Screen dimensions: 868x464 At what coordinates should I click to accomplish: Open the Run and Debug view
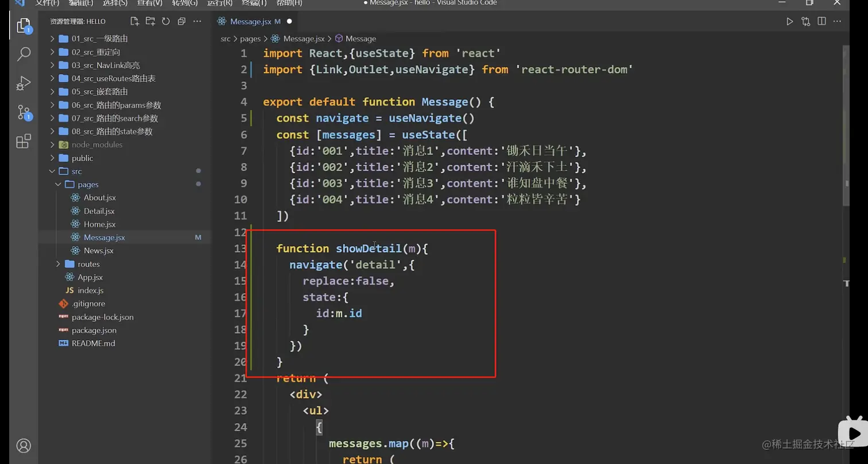[x=24, y=83]
